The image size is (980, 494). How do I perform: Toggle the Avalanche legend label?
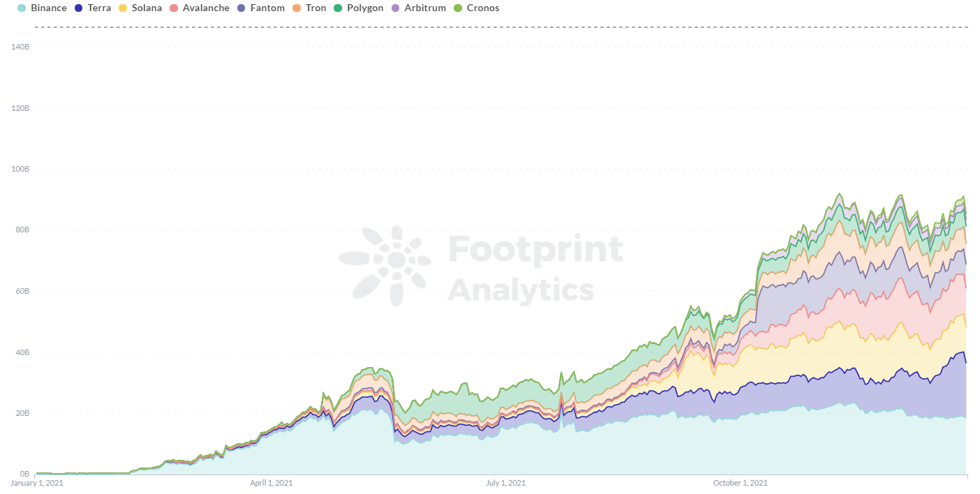tap(206, 8)
